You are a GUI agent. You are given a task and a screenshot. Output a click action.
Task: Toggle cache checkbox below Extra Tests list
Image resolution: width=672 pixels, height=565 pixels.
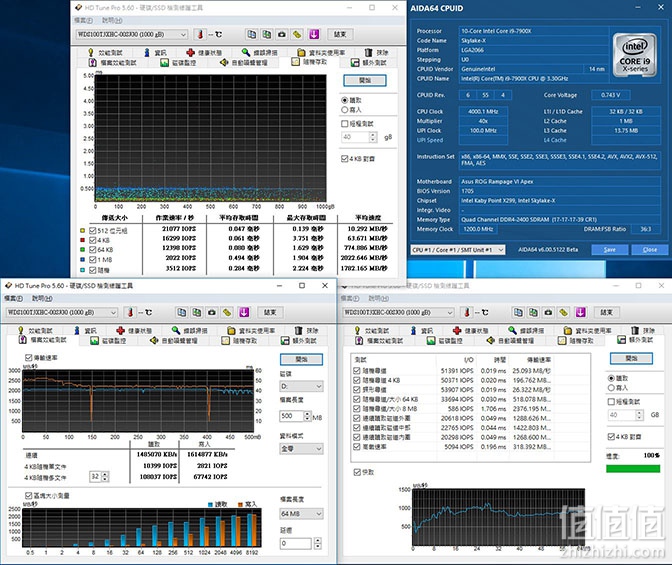pyautogui.click(x=357, y=472)
